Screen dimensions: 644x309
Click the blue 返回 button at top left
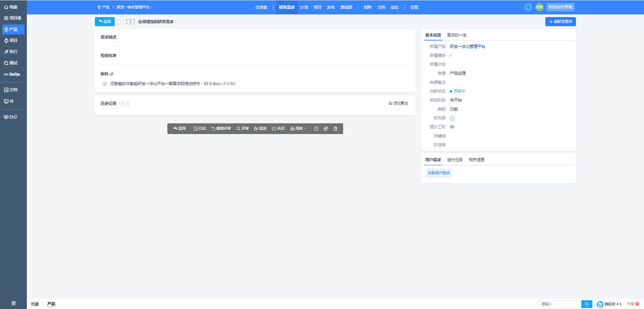click(x=104, y=21)
